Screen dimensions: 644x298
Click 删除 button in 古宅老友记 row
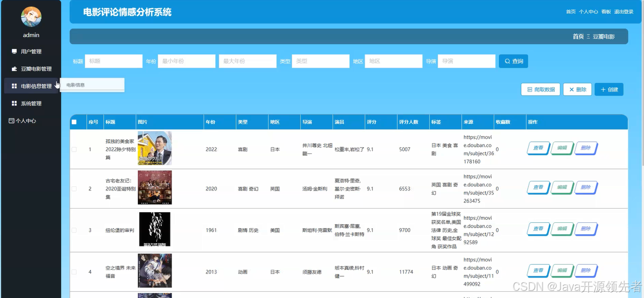(586, 187)
